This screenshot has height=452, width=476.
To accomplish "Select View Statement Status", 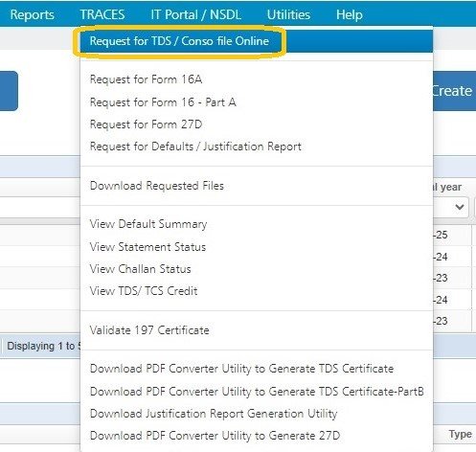I will [147, 247].
